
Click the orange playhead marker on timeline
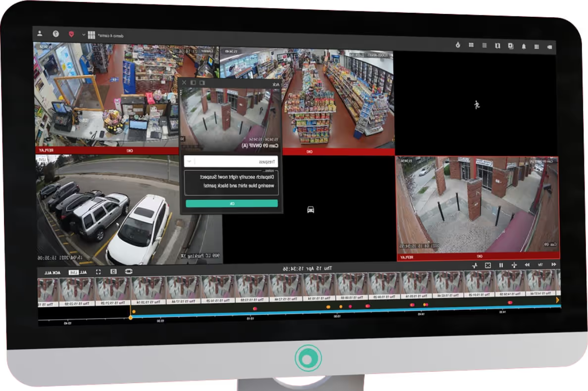point(131,317)
